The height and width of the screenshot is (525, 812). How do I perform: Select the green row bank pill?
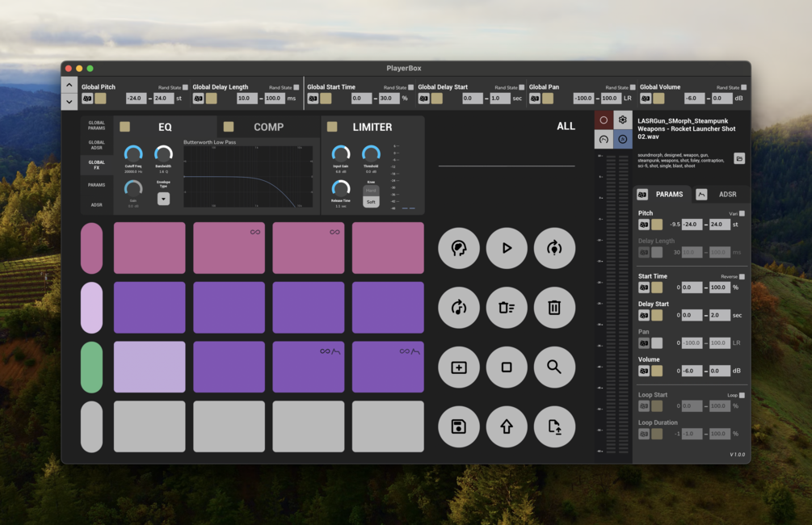(x=91, y=367)
